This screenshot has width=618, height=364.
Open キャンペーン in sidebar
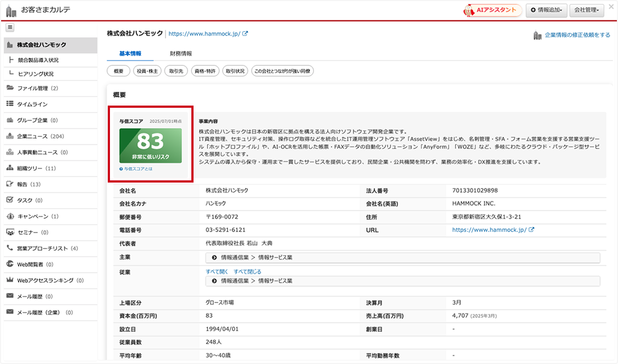(37, 217)
